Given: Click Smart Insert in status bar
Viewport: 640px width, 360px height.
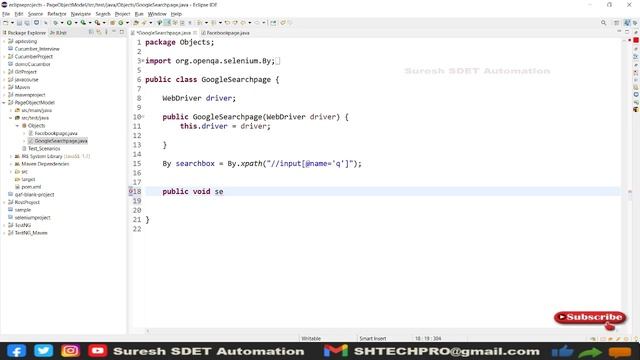Looking at the screenshot, I should pos(372,338).
